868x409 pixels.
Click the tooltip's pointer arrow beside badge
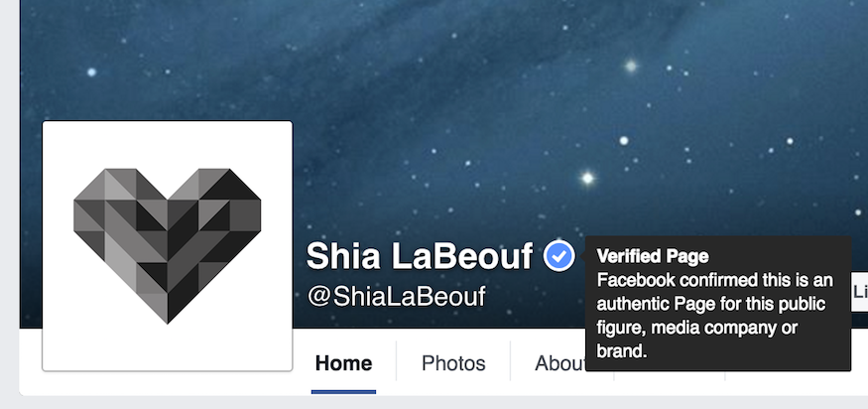click(x=581, y=257)
